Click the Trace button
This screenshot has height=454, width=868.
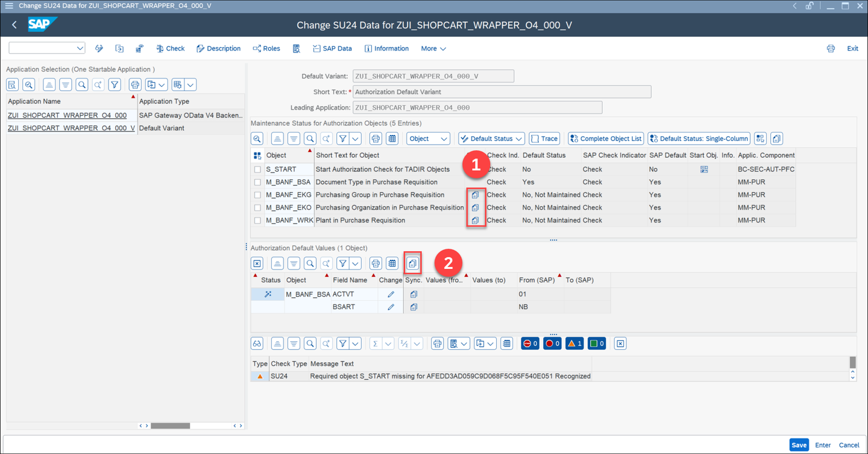544,139
